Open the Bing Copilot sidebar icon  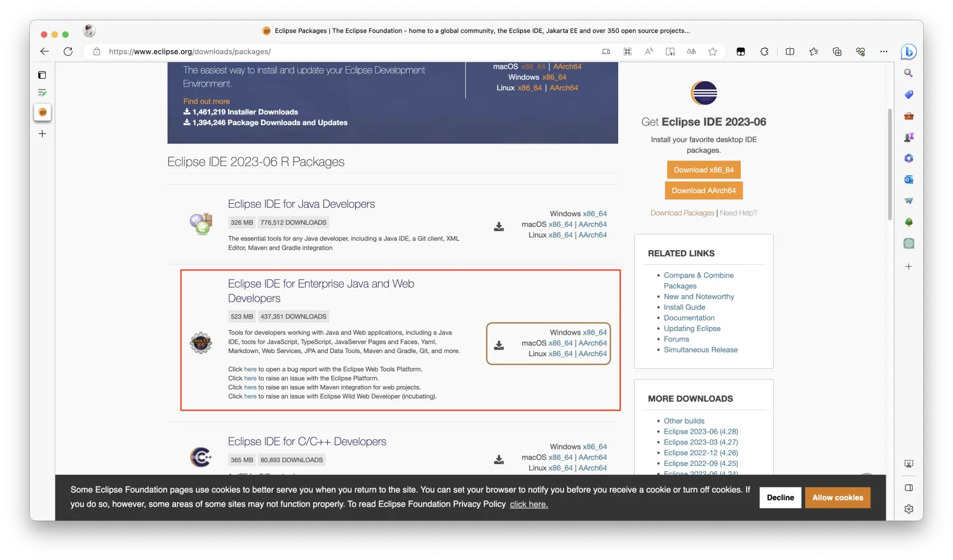click(x=909, y=51)
